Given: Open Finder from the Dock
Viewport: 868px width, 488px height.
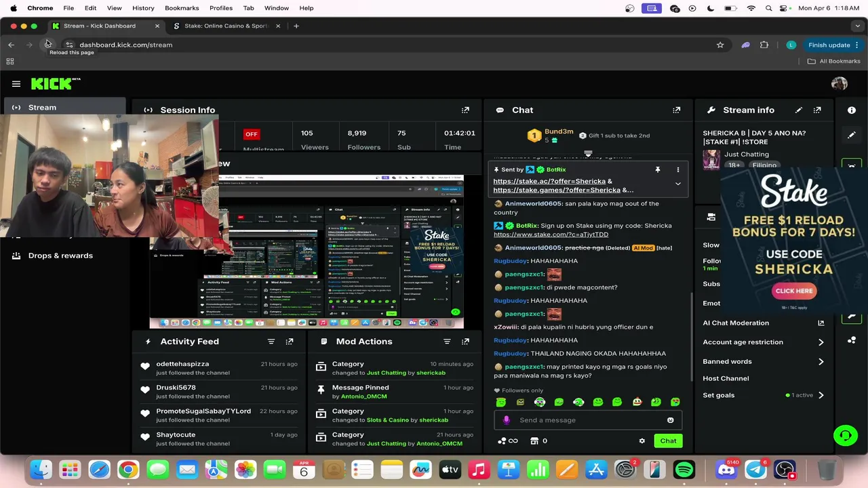Looking at the screenshot, I should (x=41, y=470).
